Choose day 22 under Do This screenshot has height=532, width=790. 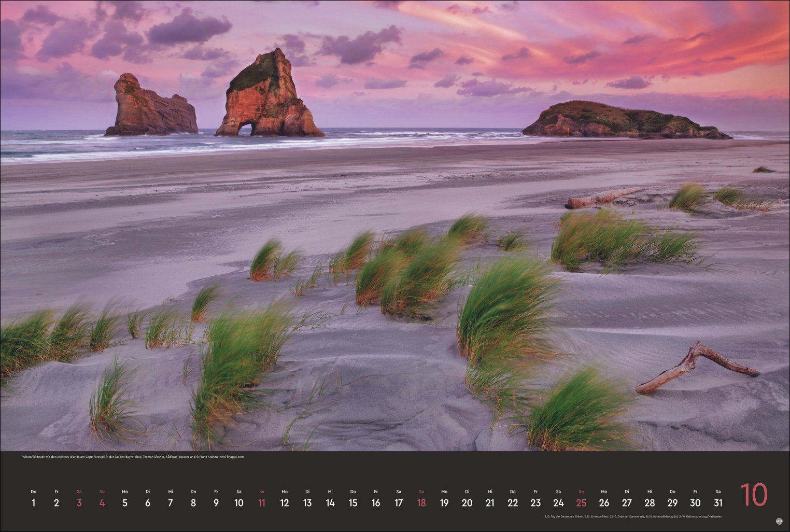[x=513, y=502]
